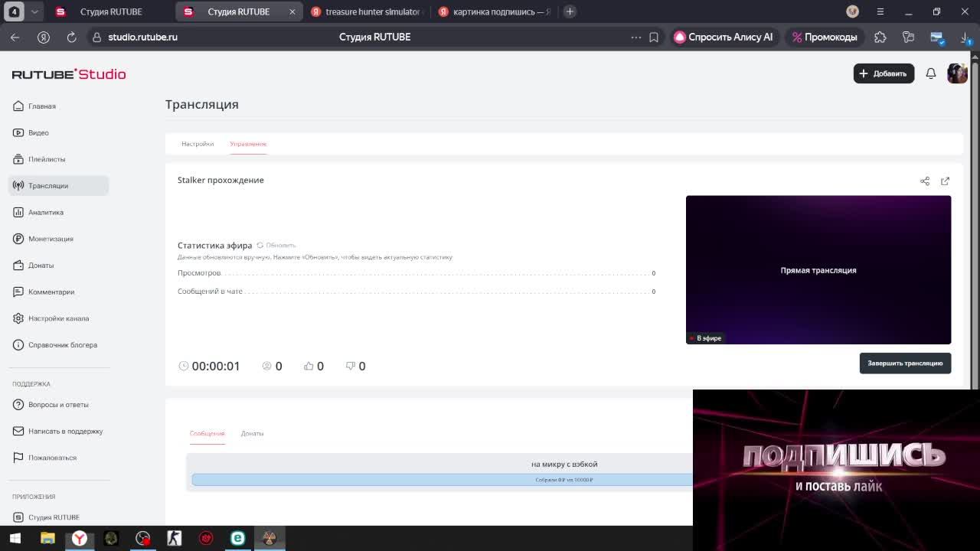980x551 pixels.
Task: Open the user avatar menu
Action: 957,73
